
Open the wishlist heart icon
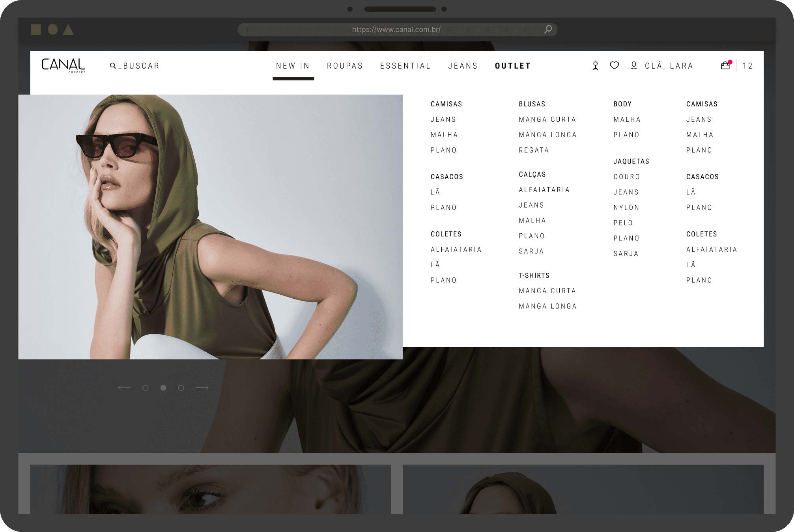pos(614,65)
